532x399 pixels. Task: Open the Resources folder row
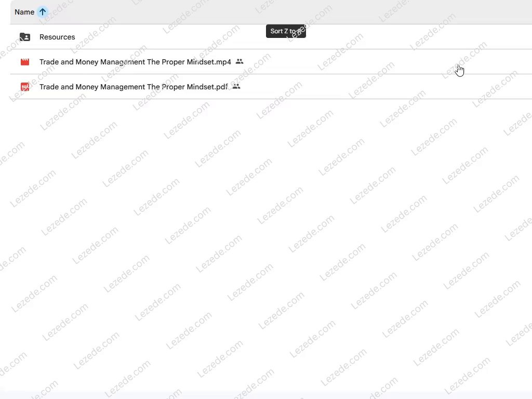[x=271, y=37]
